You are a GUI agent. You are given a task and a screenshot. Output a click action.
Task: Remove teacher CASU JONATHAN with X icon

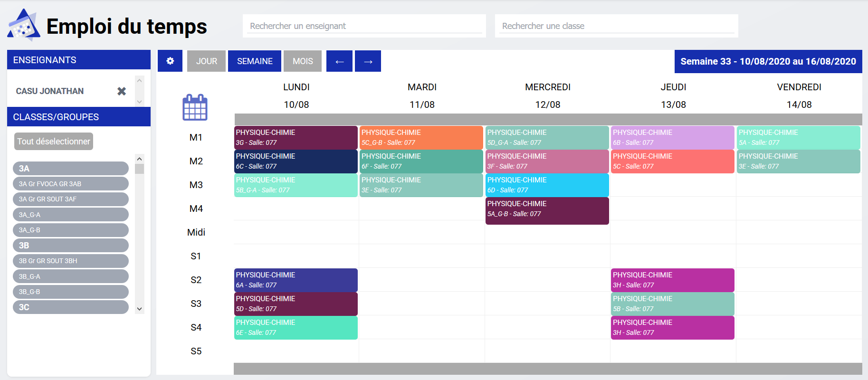122,91
